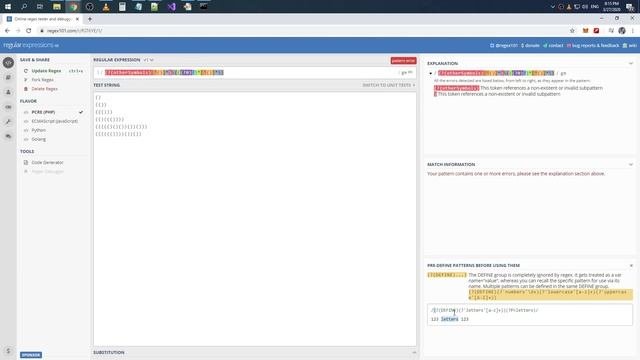Click the Sponsor button

(x=31, y=355)
